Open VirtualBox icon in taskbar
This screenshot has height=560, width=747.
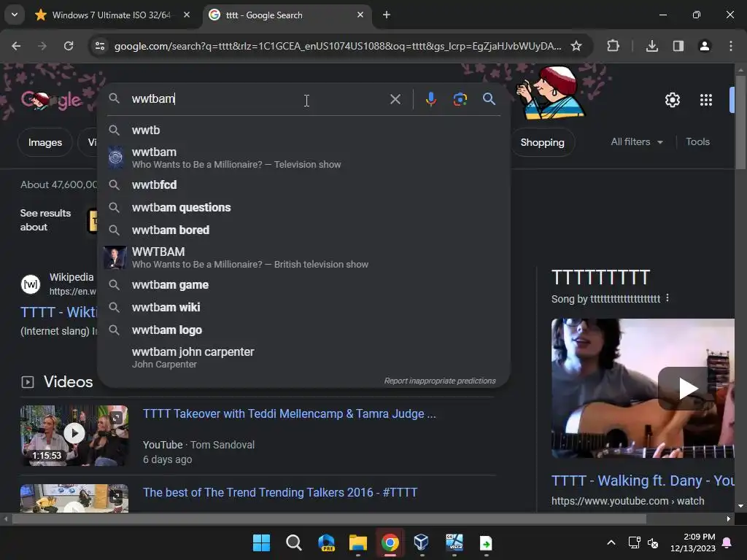click(x=422, y=542)
